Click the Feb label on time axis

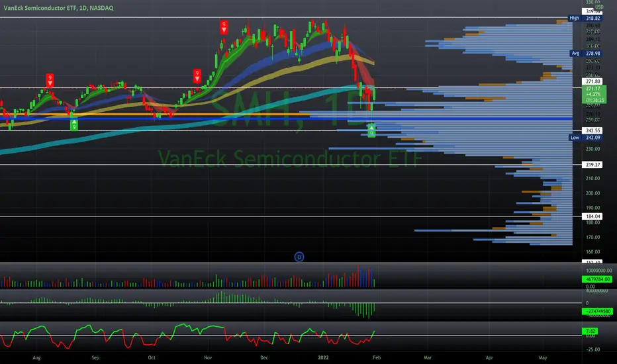pyautogui.click(x=377, y=357)
